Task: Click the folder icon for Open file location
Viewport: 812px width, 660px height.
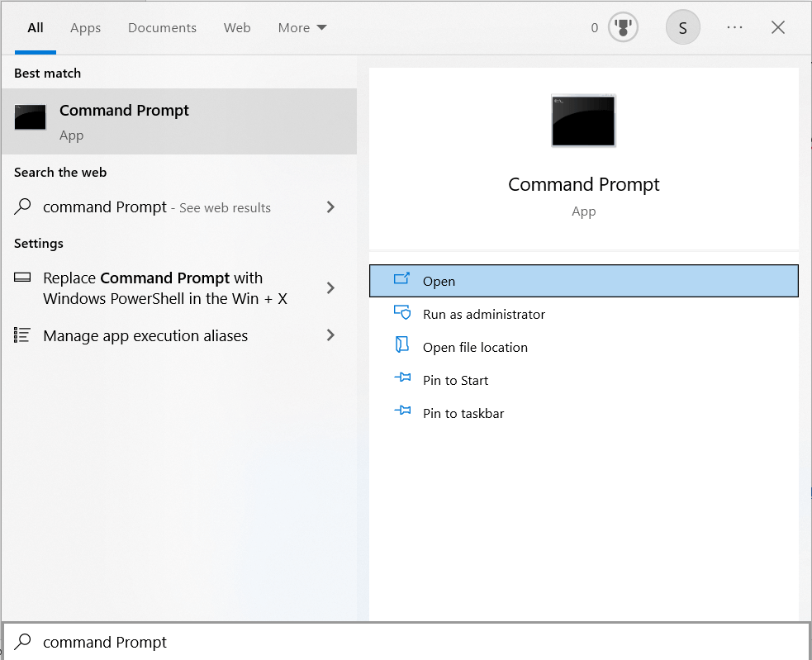Action: pyautogui.click(x=401, y=344)
